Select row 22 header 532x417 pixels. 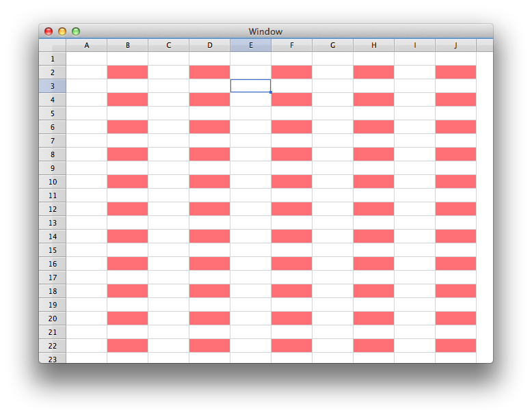click(x=53, y=346)
